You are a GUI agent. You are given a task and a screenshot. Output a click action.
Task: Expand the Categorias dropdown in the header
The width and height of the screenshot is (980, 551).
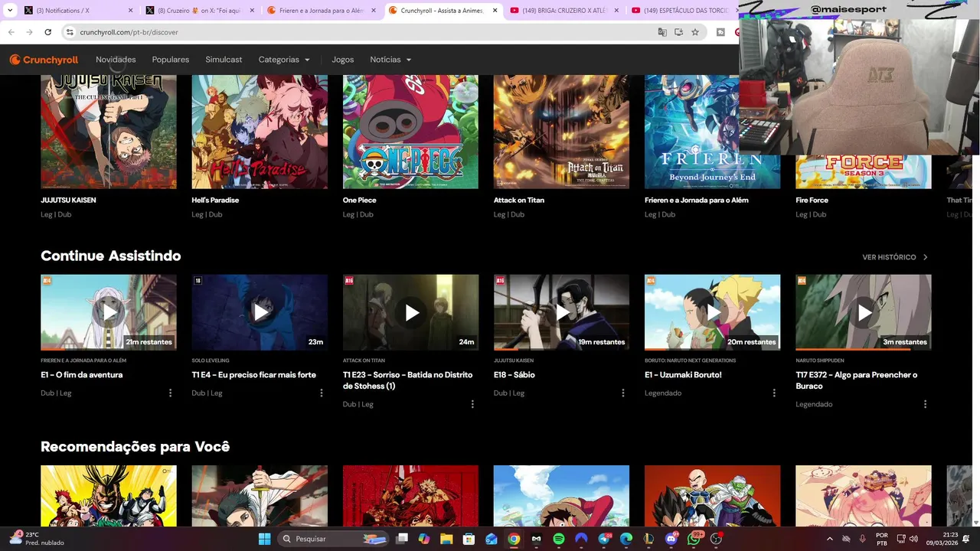(284, 60)
